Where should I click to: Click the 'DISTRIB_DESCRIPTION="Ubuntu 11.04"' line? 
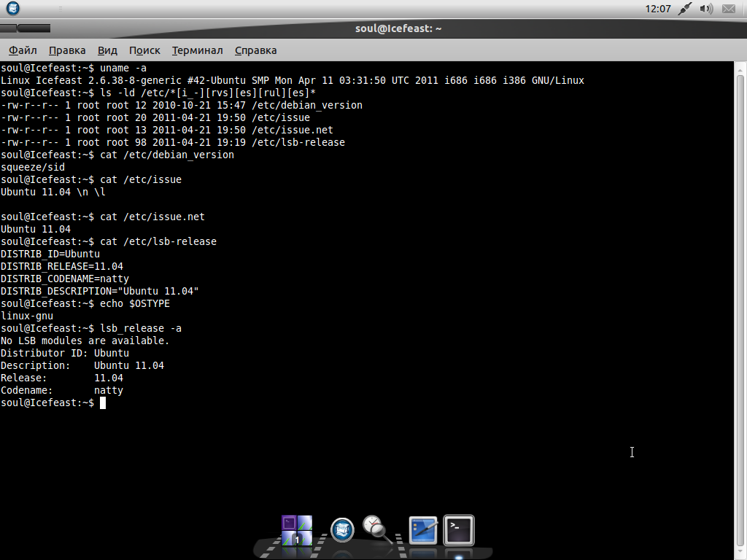coord(99,291)
